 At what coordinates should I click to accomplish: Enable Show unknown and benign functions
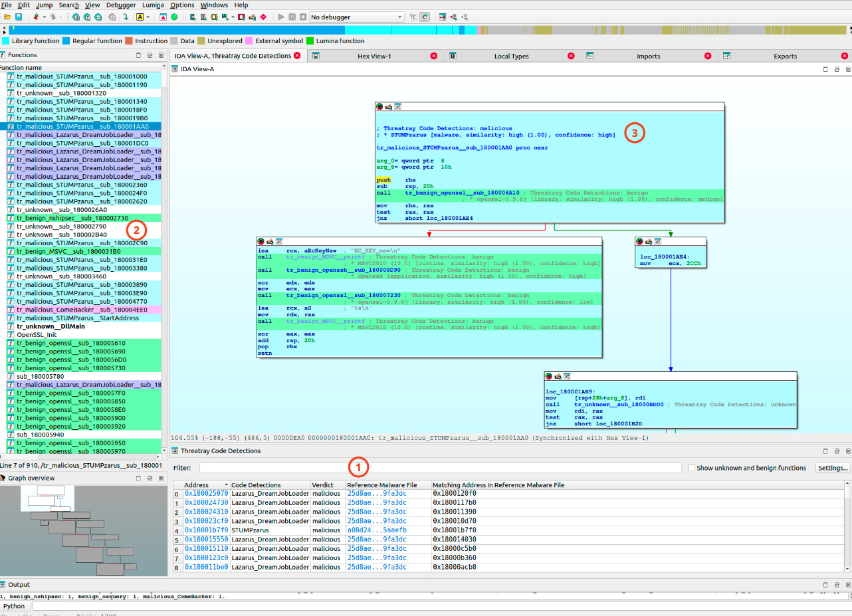point(692,468)
